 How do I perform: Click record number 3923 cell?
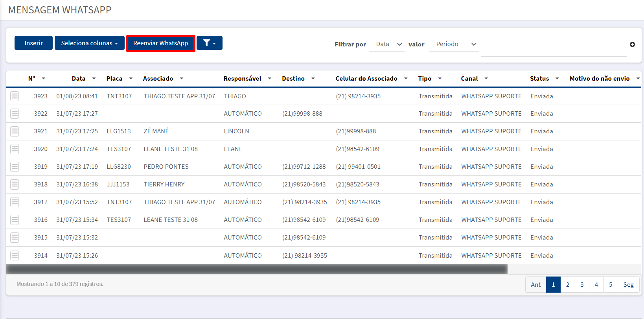click(x=40, y=96)
